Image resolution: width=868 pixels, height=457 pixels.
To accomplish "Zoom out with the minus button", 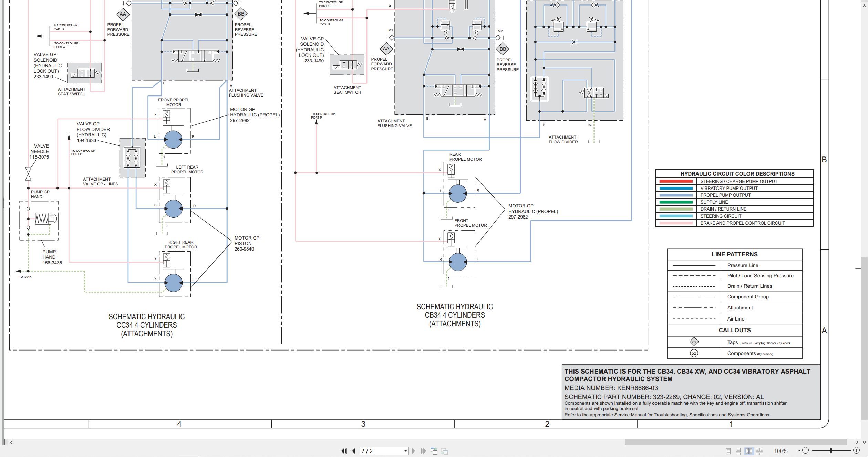I will 805,450.
